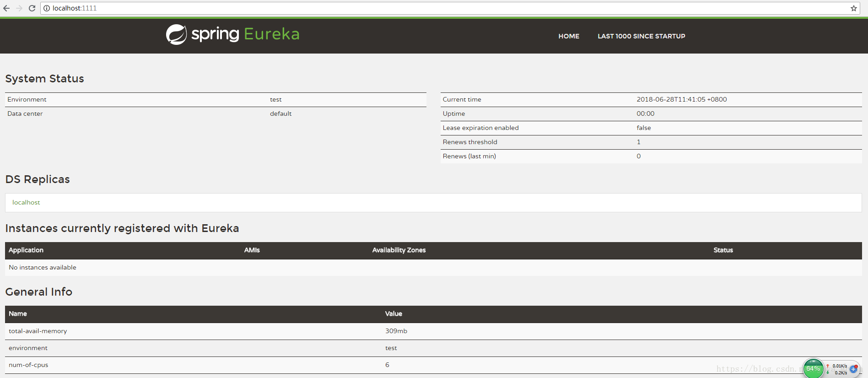Click the DS Replicas heading
This screenshot has height=378, width=868.
[x=38, y=179]
